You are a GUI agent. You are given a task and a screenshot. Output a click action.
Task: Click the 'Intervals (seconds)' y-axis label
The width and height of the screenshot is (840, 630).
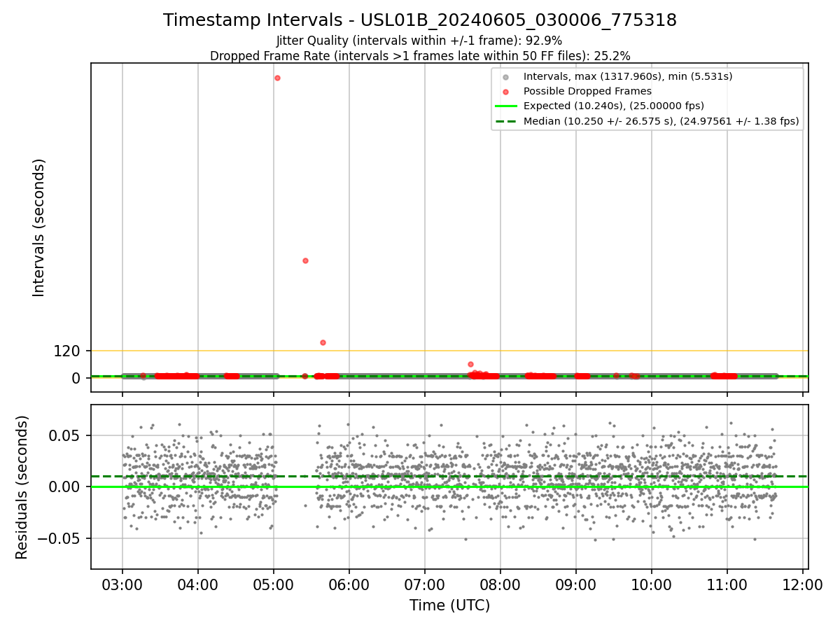[39, 227]
